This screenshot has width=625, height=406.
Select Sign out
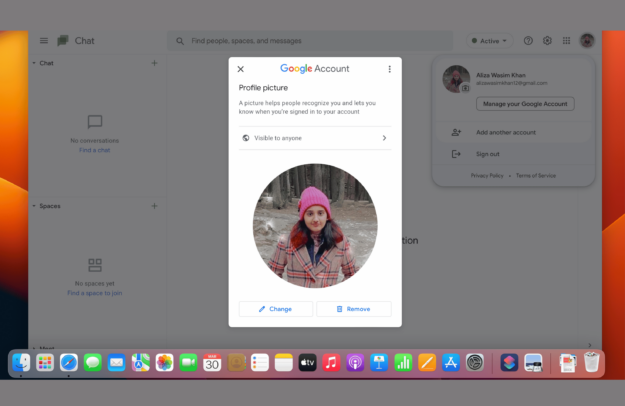pos(513,154)
